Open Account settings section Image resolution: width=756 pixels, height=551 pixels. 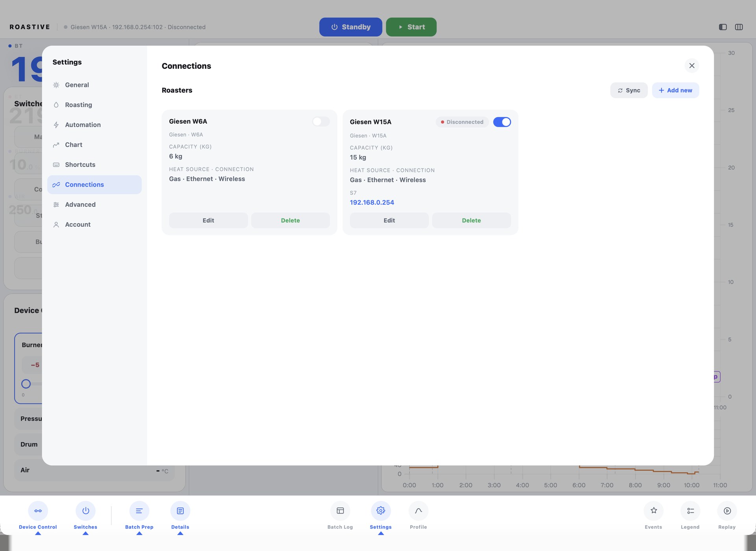94,224
